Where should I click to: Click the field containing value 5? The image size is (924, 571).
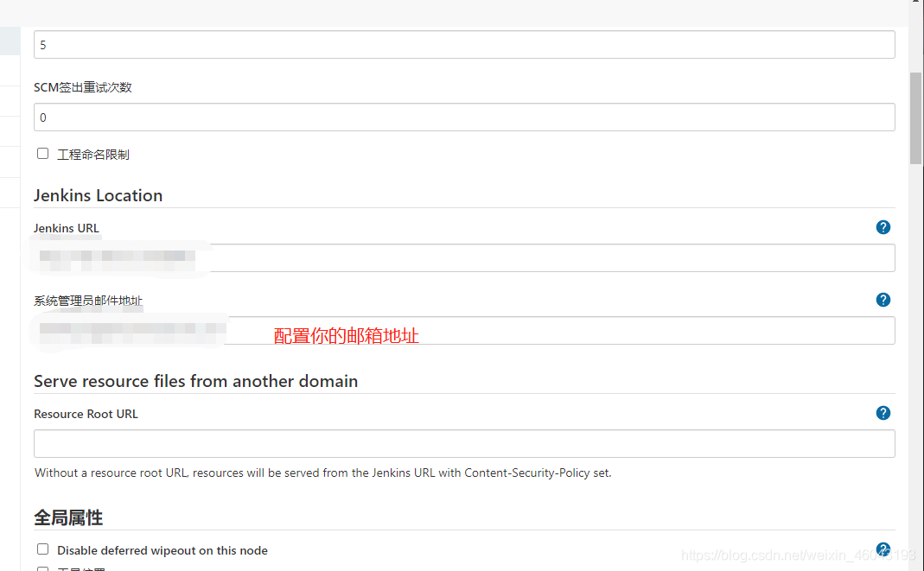(x=464, y=45)
